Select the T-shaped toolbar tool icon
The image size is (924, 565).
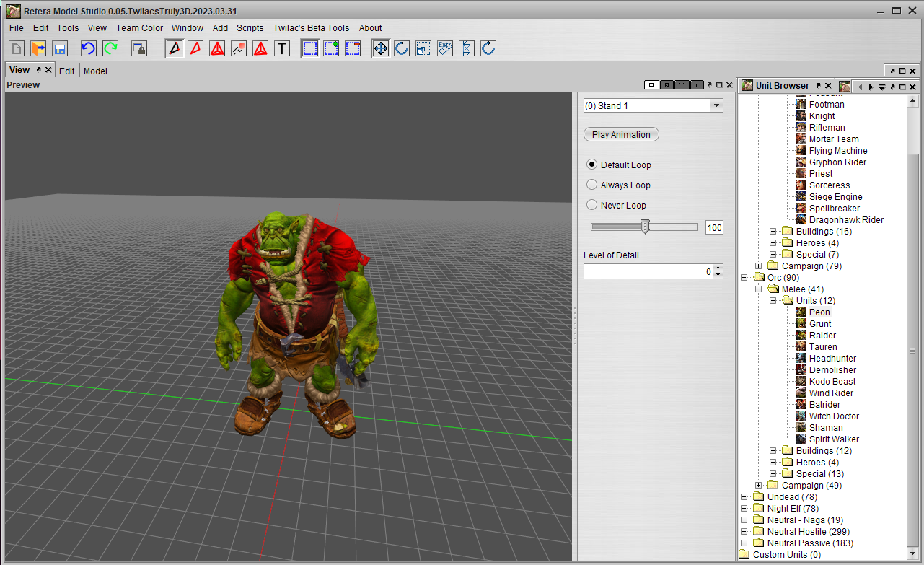(282, 48)
